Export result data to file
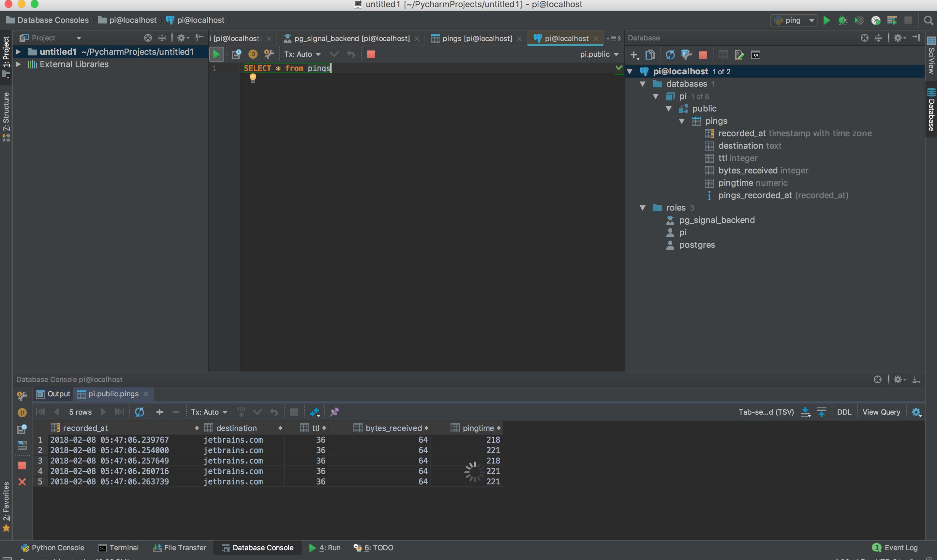 pyautogui.click(x=805, y=412)
